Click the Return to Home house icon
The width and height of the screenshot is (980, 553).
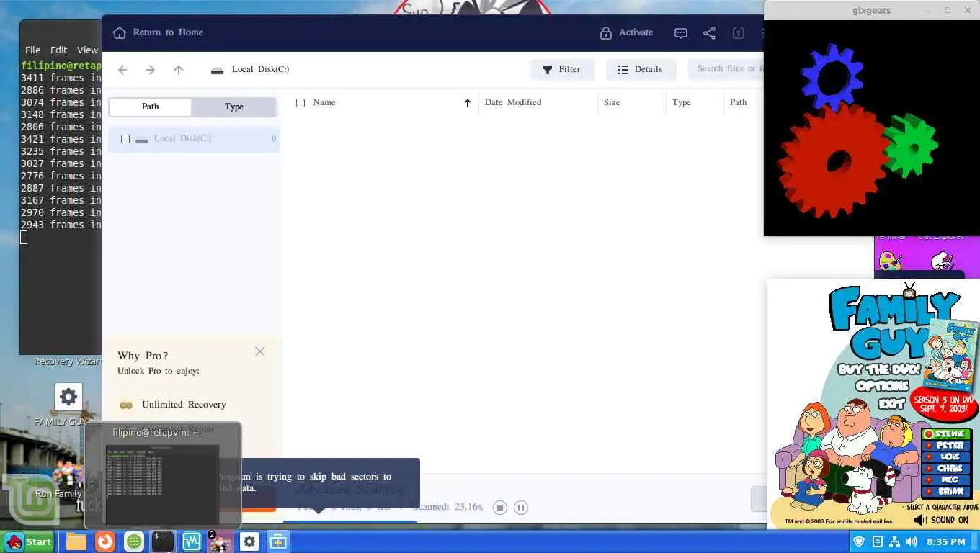(120, 32)
